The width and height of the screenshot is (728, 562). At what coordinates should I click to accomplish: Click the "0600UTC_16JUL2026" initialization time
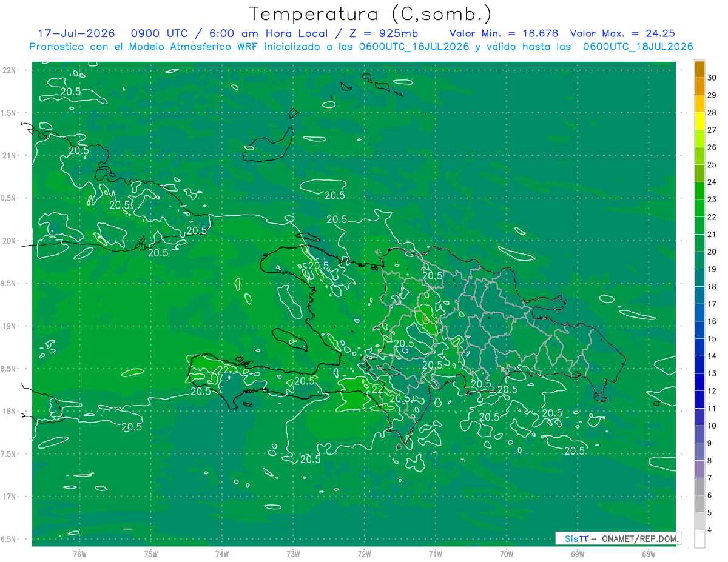point(414,47)
